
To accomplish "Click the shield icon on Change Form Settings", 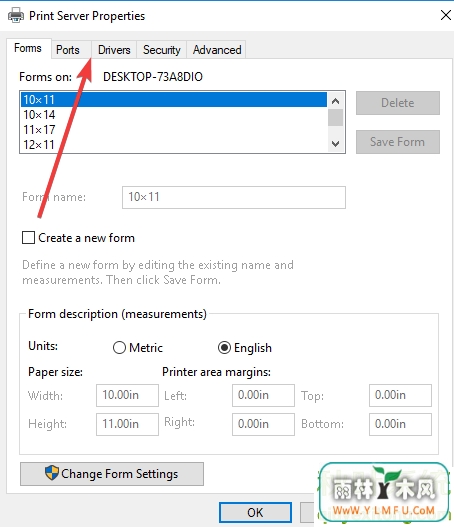I will (52, 473).
